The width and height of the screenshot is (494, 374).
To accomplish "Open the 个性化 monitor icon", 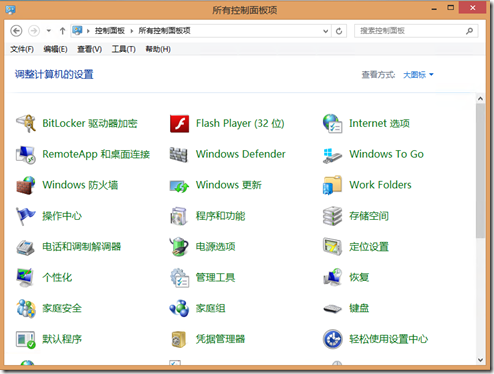I will pos(25,278).
